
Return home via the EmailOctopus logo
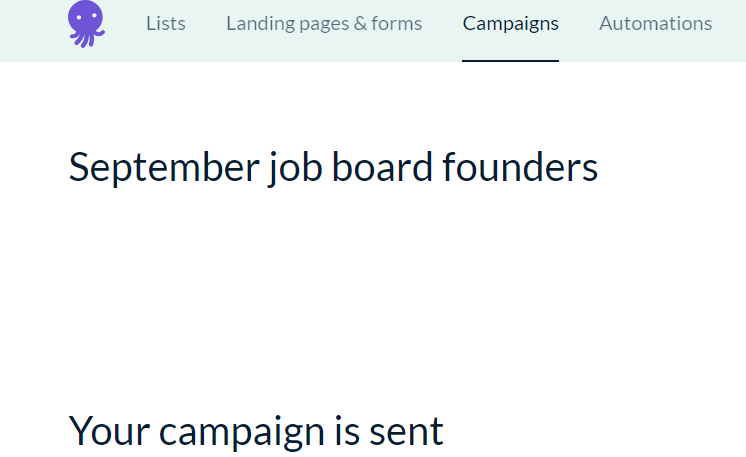tap(86, 24)
